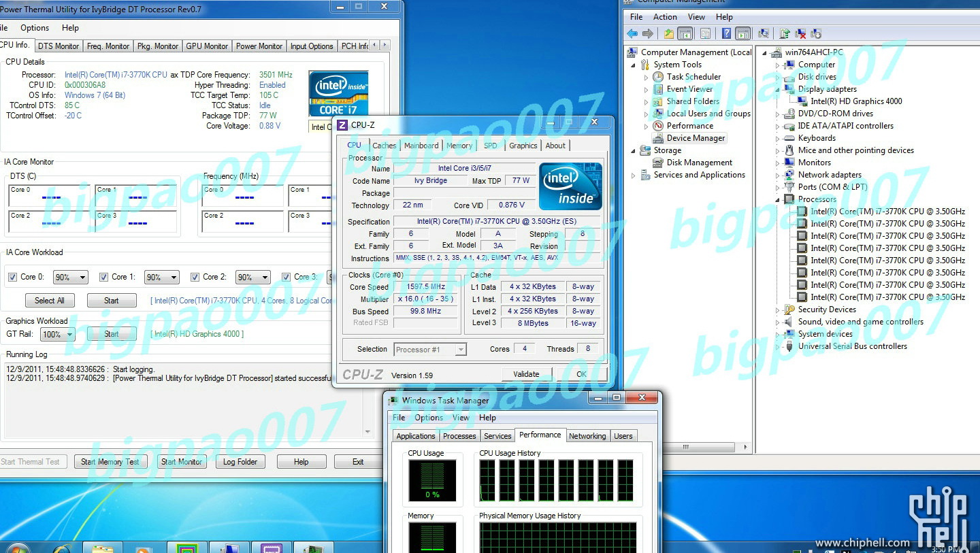
Task: Open Internet Explorer from the taskbar
Action: (62, 548)
